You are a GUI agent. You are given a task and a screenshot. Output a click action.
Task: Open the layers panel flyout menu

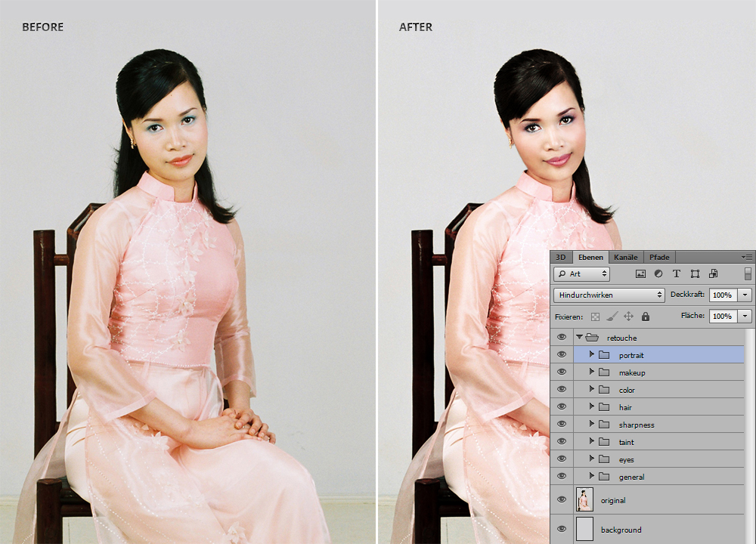tap(747, 258)
